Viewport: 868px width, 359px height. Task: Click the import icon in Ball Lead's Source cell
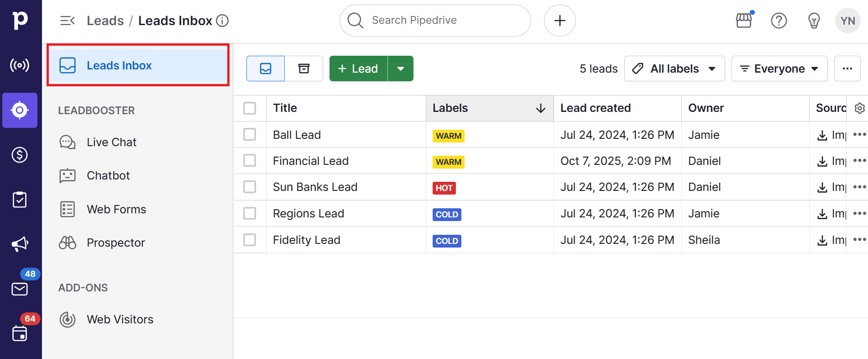point(822,135)
